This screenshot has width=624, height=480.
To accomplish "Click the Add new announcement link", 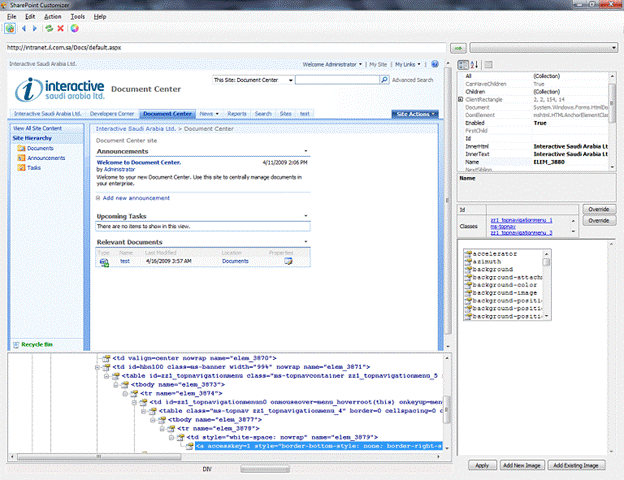I will click(136, 198).
